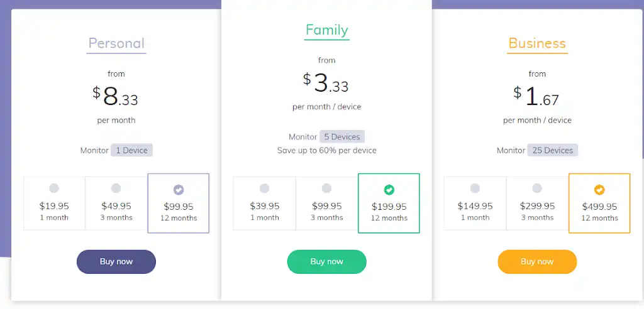Click the Family plan heading
The height and width of the screenshot is (309, 644).
(x=326, y=30)
